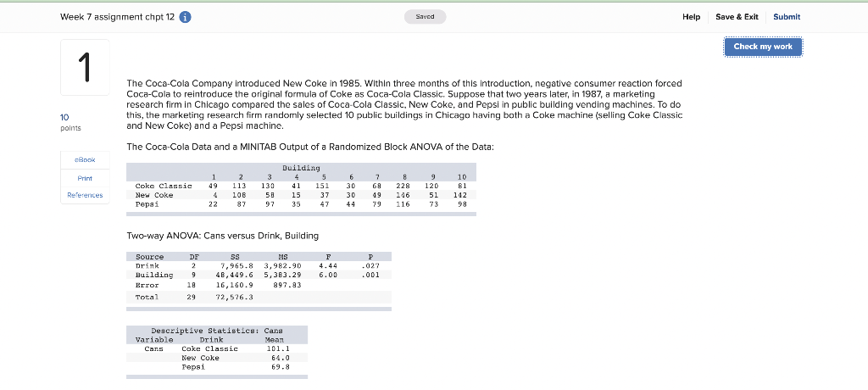Click Save & Exit
Screen dimensions: 868x390
(x=737, y=17)
